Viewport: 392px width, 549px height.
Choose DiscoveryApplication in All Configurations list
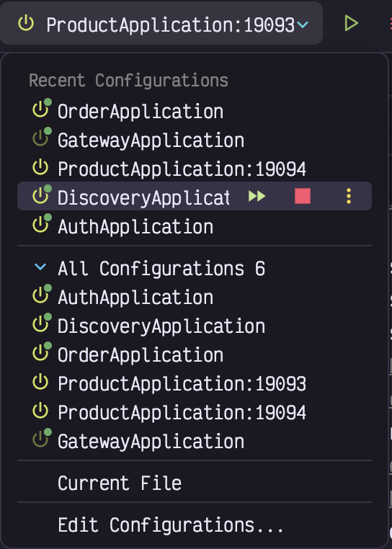195,326
